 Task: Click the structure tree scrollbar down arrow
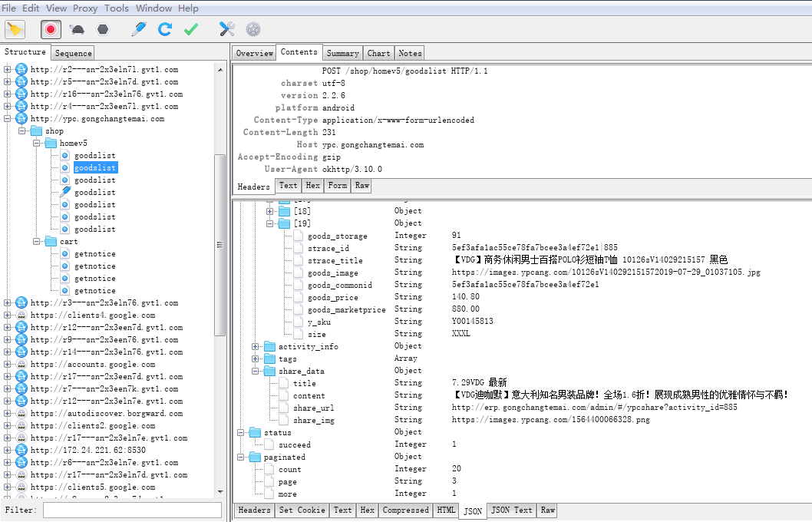click(x=220, y=491)
